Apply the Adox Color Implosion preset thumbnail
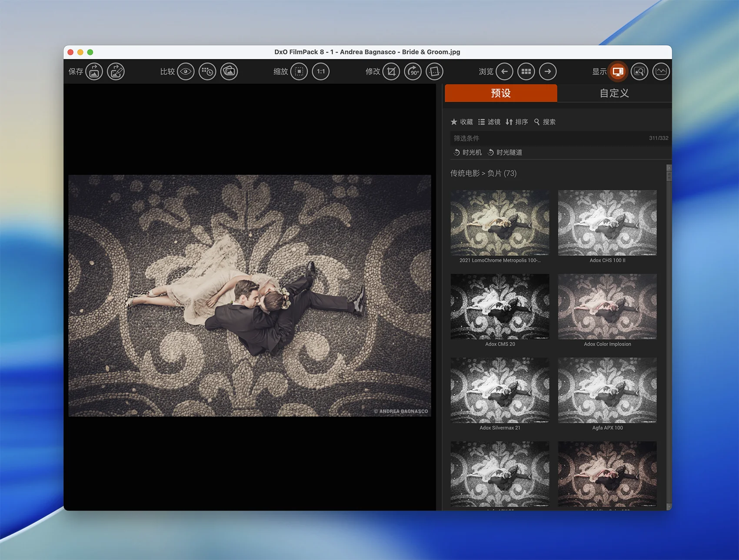This screenshot has height=560, width=739. pos(607,306)
